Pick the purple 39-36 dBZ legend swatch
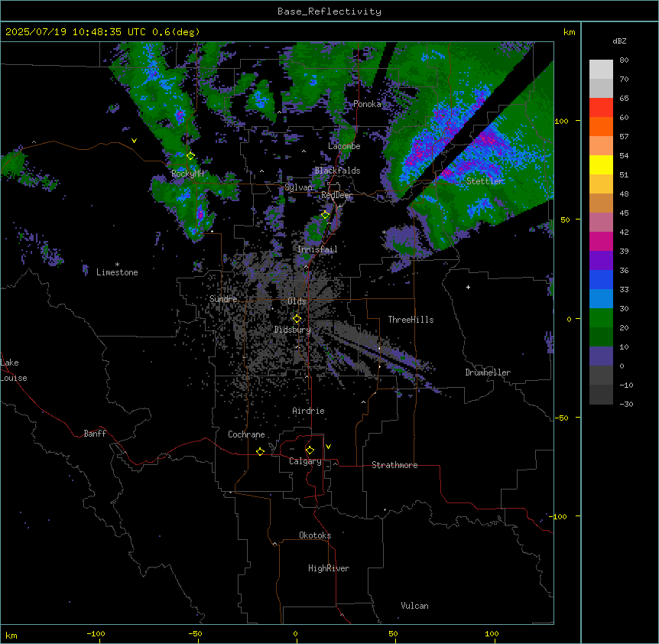 (x=601, y=261)
